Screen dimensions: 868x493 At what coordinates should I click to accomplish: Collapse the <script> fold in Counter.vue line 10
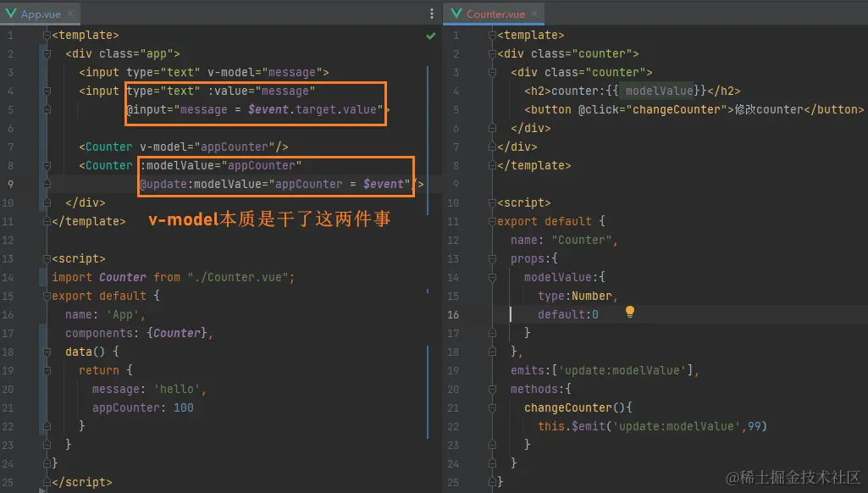click(x=492, y=203)
